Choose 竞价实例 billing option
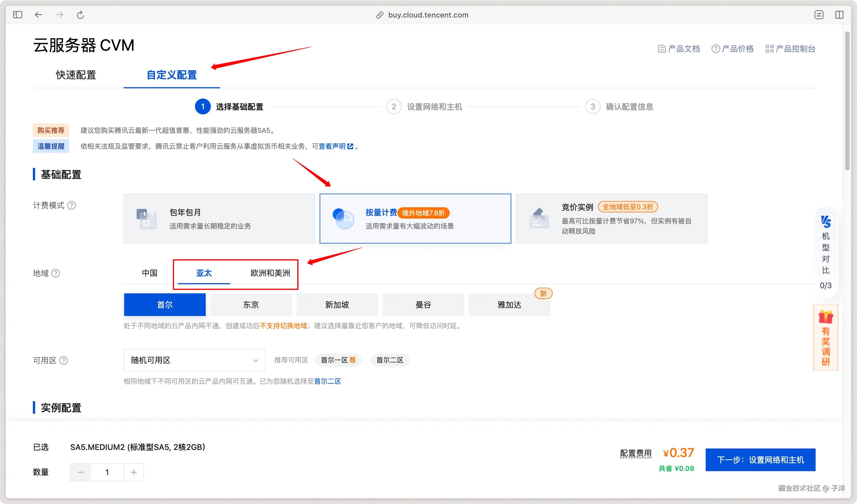 611,219
